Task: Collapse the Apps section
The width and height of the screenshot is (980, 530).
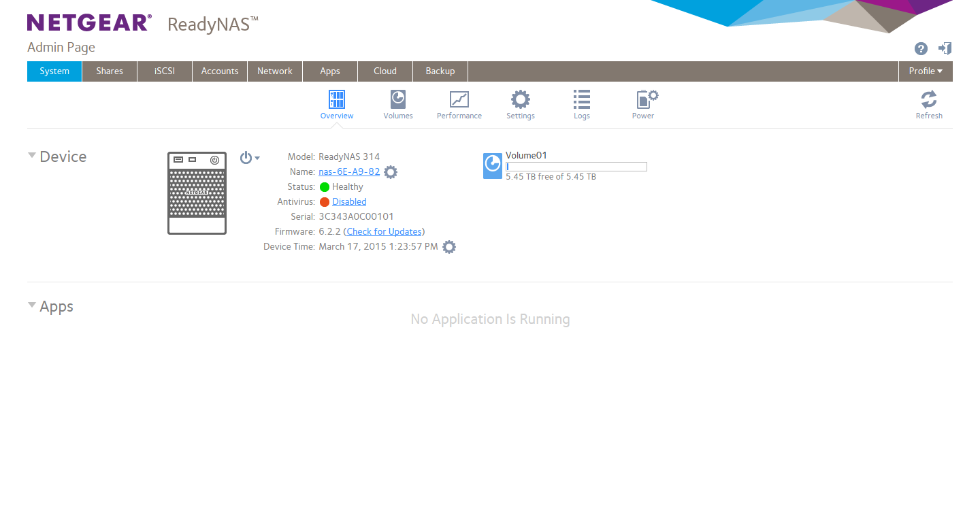Action: [x=32, y=305]
